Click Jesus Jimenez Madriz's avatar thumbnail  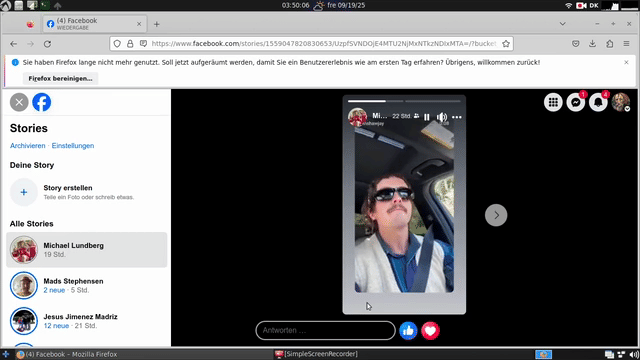click(x=24, y=321)
